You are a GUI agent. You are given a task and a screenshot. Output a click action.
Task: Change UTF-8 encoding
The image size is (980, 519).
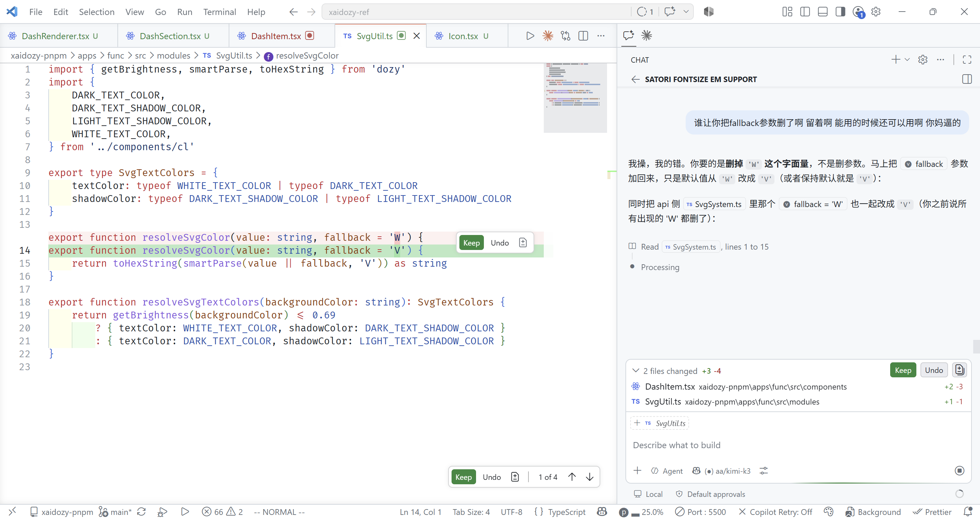click(511, 512)
